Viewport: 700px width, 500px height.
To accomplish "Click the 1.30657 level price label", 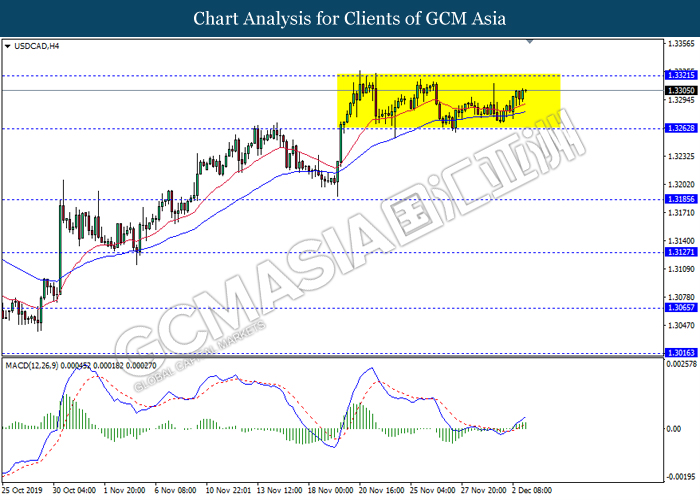I will click(x=680, y=308).
